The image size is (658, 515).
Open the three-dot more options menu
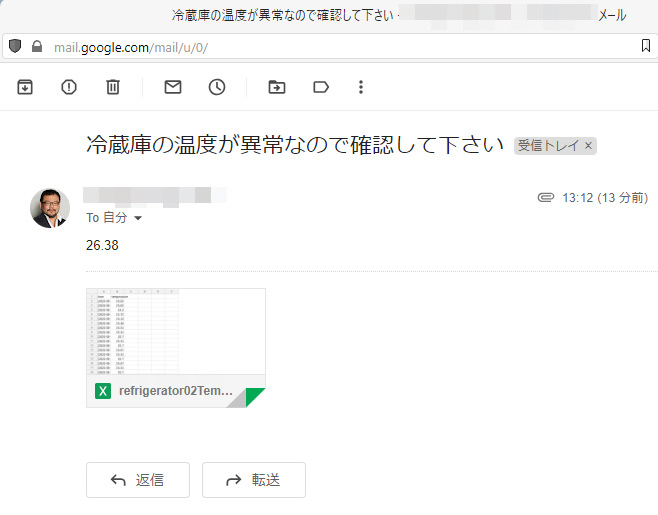361,87
